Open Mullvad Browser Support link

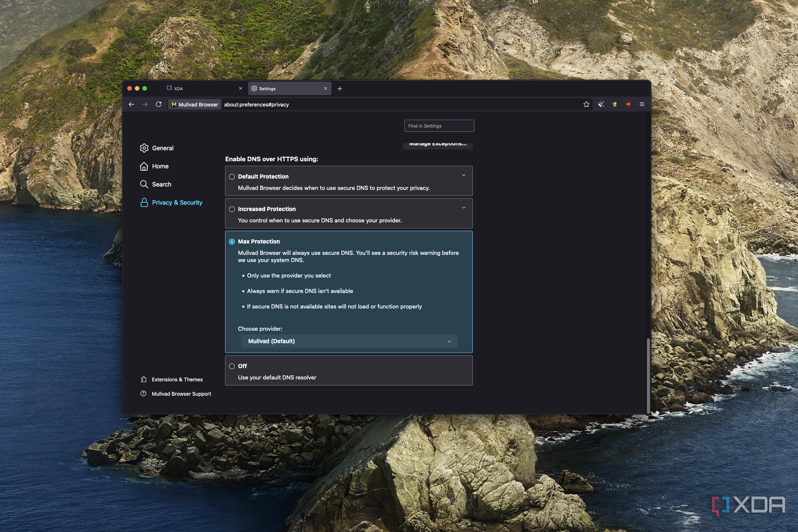coord(181,394)
